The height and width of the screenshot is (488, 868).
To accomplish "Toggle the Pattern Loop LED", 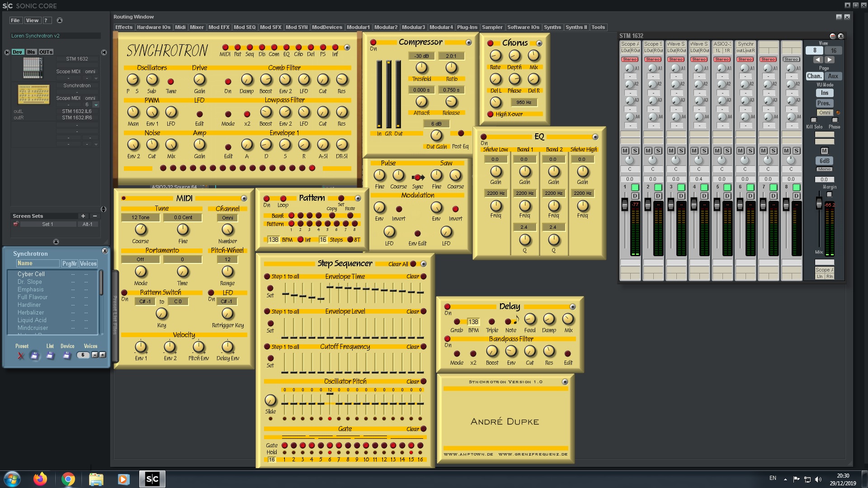I will 283,199.
